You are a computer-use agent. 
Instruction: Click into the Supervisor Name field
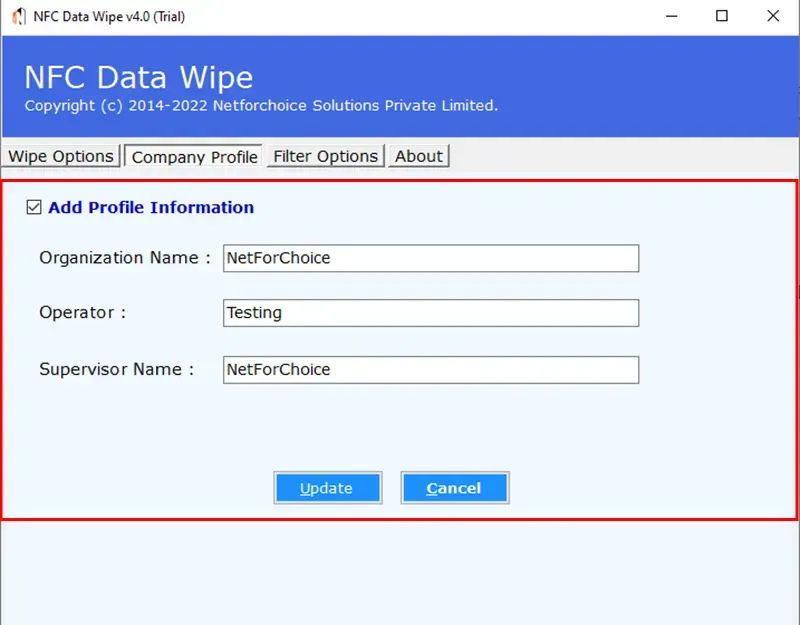click(431, 370)
